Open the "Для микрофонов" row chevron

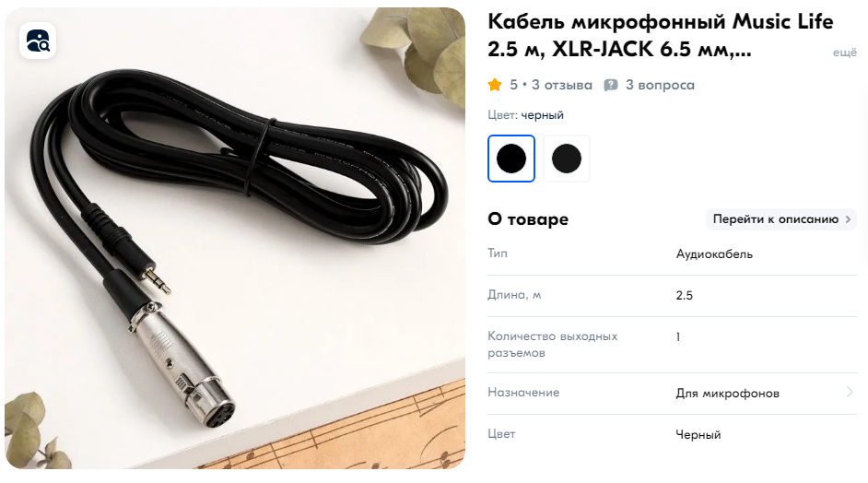click(850, 392)
